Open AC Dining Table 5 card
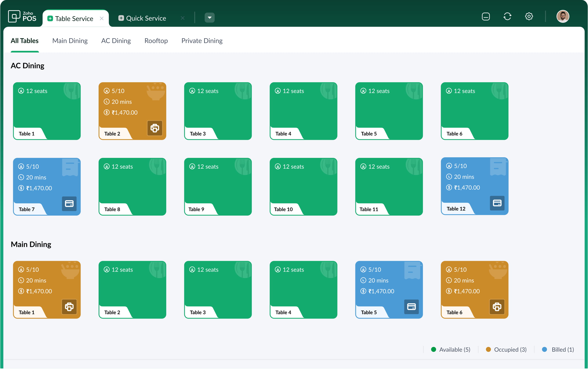The width and height of the screenshot is (588, 374). coord(389,111)
